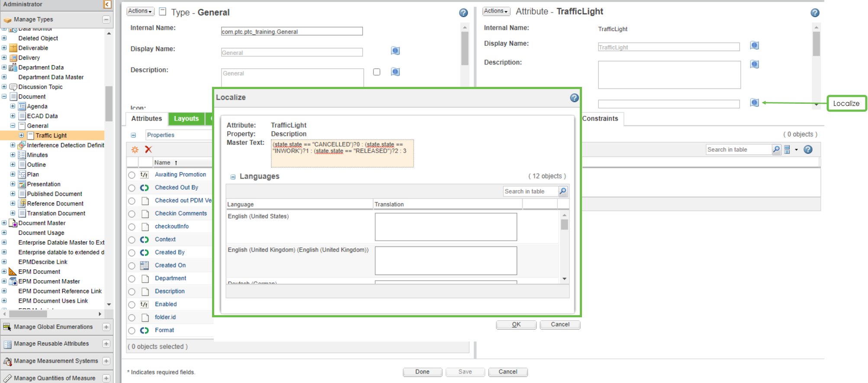Viewport: 868px width, 383px height.
Task: Collapse the Document tree node
Action: click(x=4, y=96)
